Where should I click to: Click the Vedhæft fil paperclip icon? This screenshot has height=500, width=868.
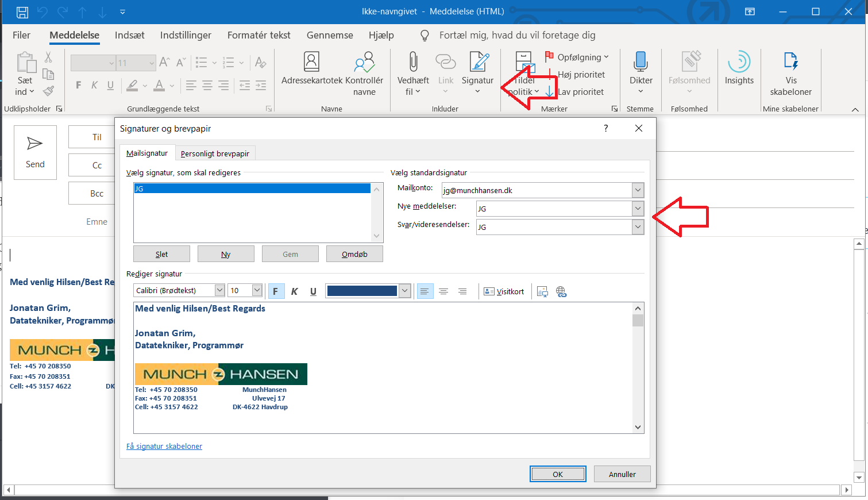tap(413, 62)
